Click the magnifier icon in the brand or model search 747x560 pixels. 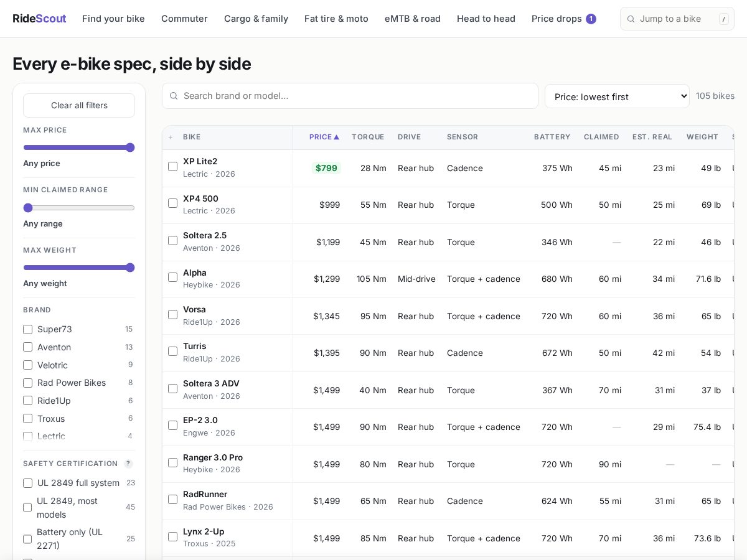174,96
